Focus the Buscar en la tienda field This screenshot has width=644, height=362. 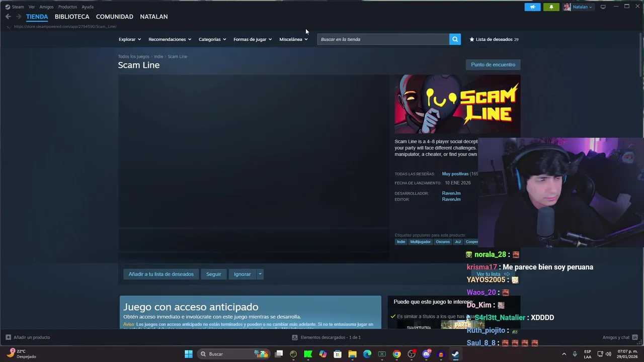pyautogui.click(x=383, y=39)
